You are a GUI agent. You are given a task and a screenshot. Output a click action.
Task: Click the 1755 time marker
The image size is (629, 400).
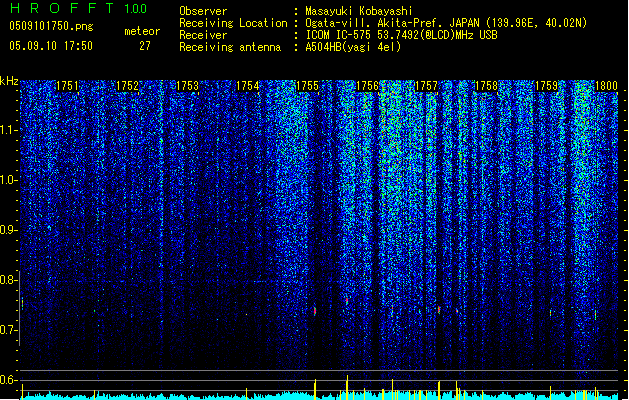307,86
